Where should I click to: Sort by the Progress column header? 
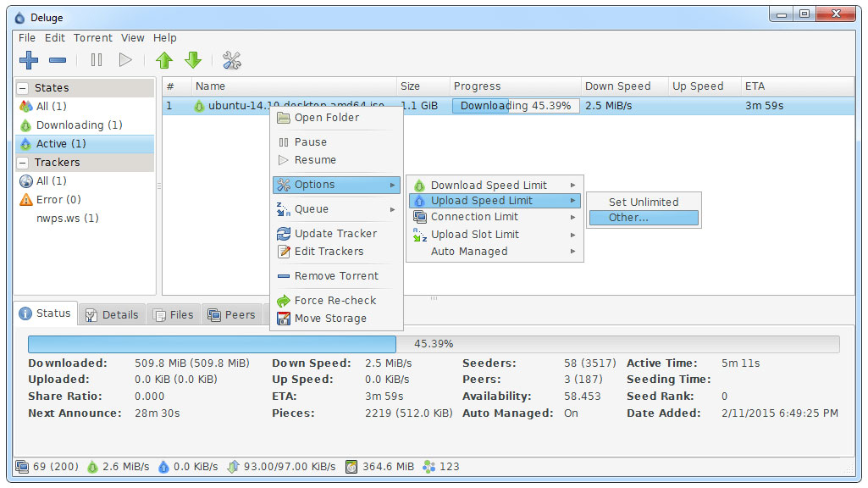coord(516,86)
